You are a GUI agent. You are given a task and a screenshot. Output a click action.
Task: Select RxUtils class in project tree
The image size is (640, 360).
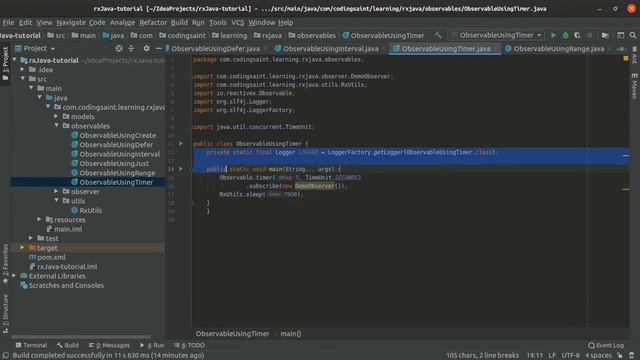pos(91,210)
